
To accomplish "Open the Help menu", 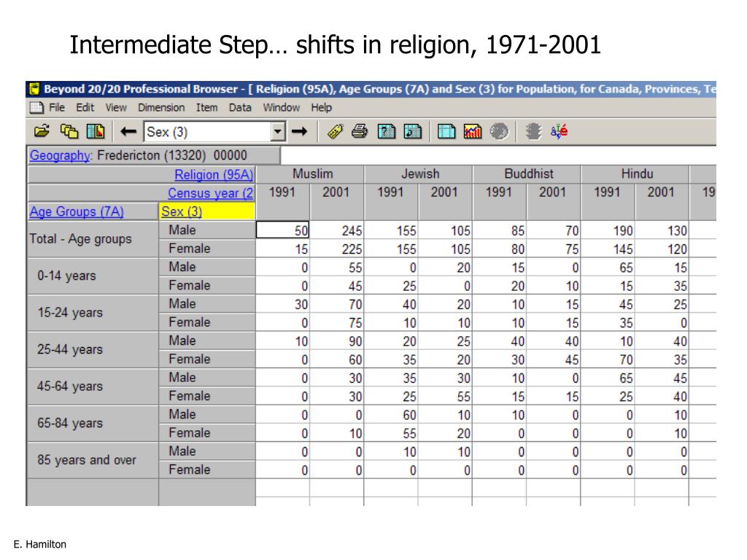I will click(321, 108).
